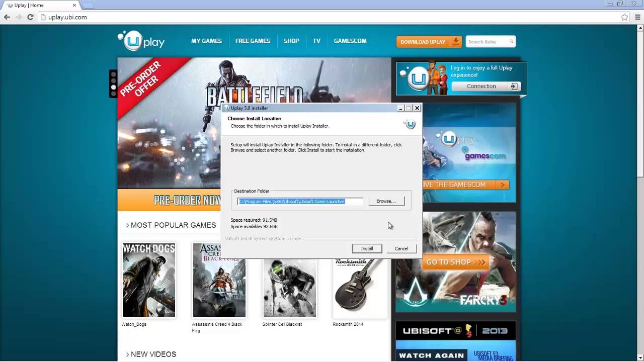Open SHOP menu item
The width and height of the screenshot is (644, 362).
click(x=291, y=41)
